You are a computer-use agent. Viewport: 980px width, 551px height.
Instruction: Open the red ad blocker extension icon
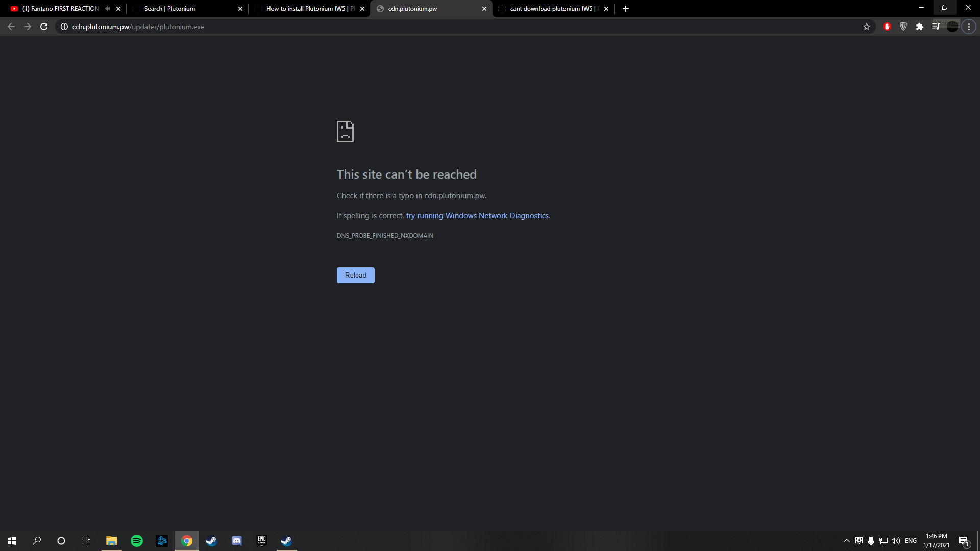(887, 27)
